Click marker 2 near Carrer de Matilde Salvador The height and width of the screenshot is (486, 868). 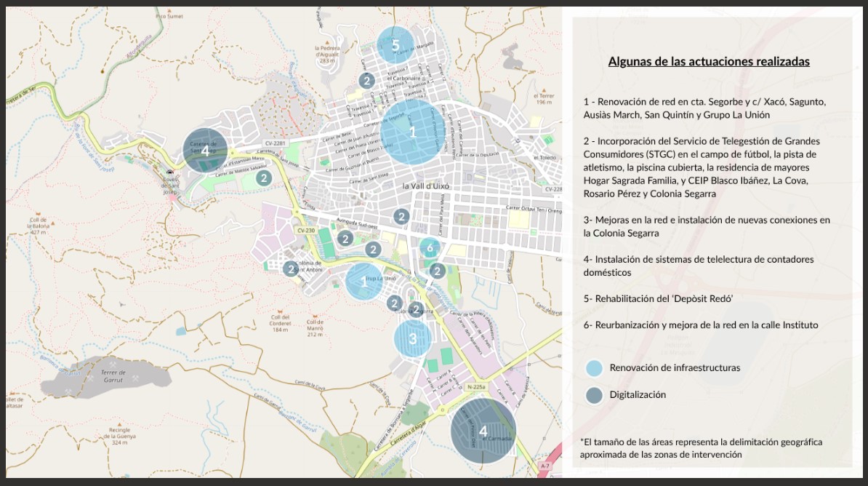(x=263, y=178)
